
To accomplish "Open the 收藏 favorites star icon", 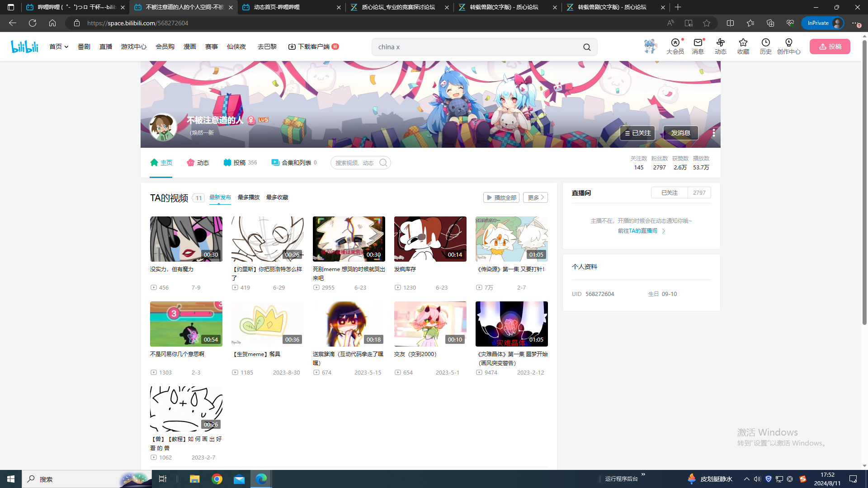I will coord(743,46).
